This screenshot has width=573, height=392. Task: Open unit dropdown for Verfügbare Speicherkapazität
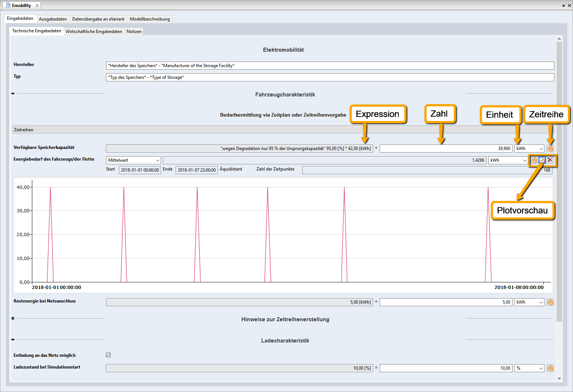coord(529,149)
